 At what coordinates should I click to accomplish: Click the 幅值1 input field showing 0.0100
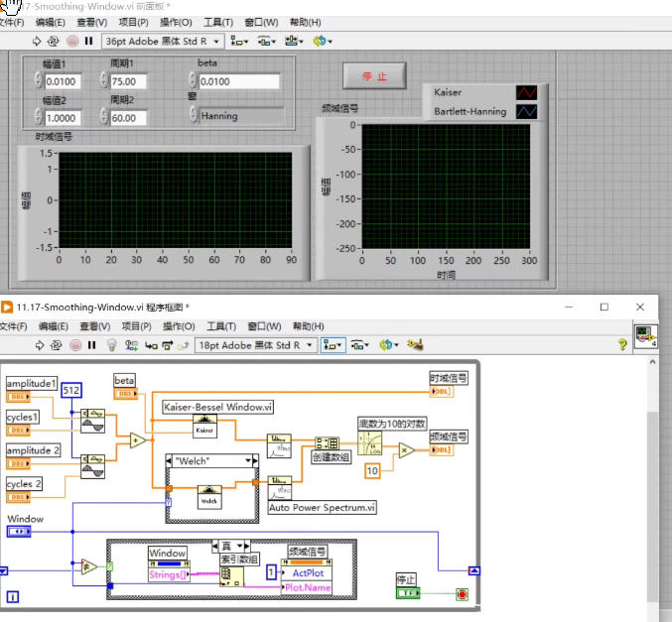[63, 81]
